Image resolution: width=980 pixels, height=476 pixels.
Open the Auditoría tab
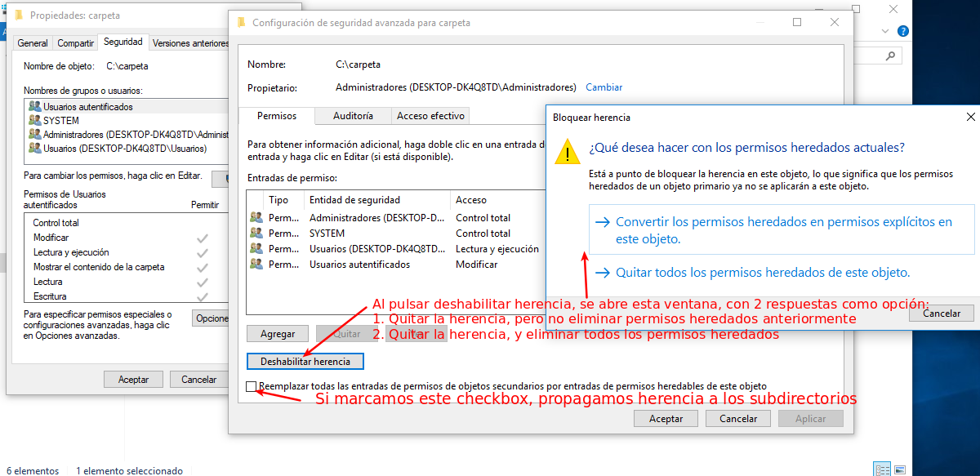(x=353, y=116)
